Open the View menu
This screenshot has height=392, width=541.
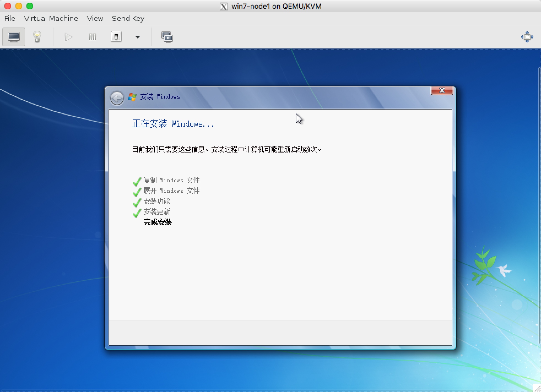click(x=95, y=18)
